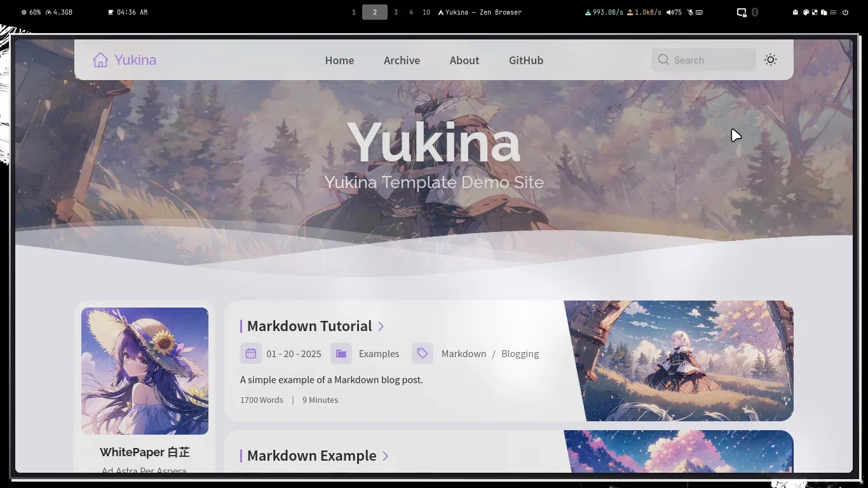Viewport: 868px width, 488px height.
Task: Open the GitHub navbar link
Action: [526, 60]
